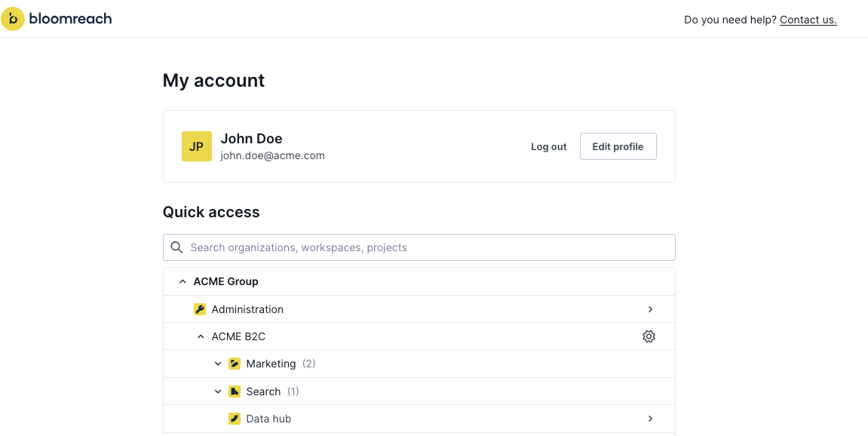Screen dimensions: 868x436
Task: Click the Marketing count (2)
Action: [x=309, y=364]
